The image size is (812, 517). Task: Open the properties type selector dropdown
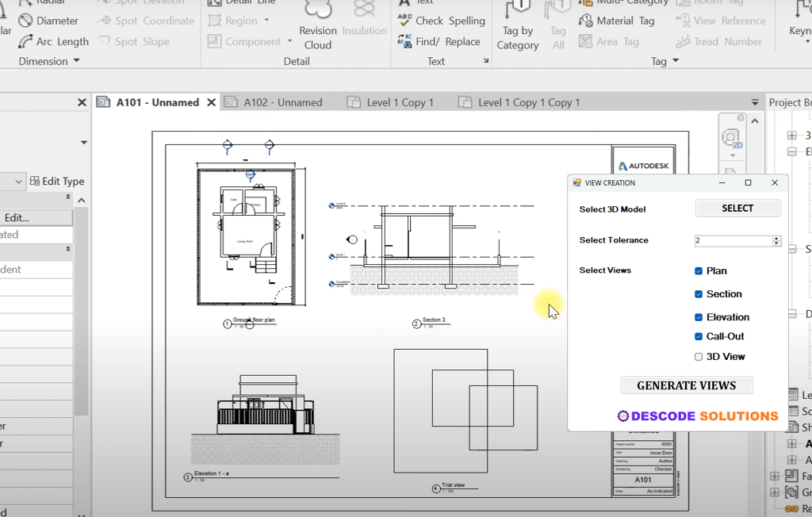pyautogui.click(x=19, y=182)
